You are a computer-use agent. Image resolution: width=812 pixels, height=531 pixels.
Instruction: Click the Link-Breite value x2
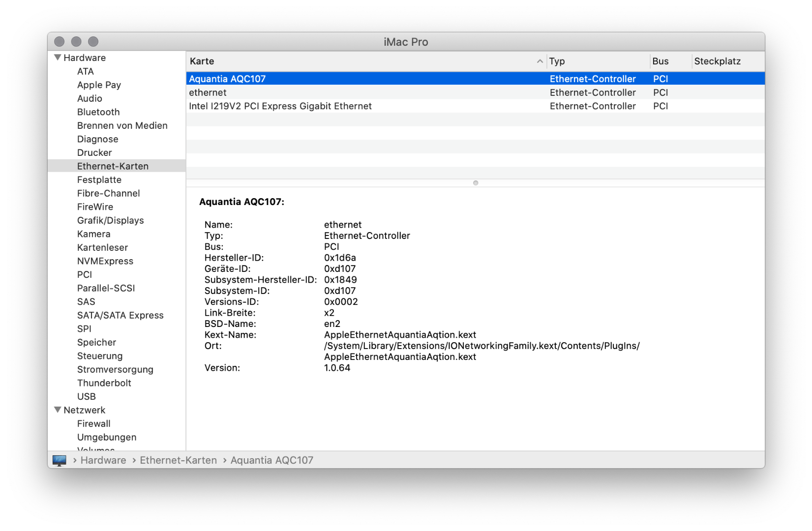[329, 313]
